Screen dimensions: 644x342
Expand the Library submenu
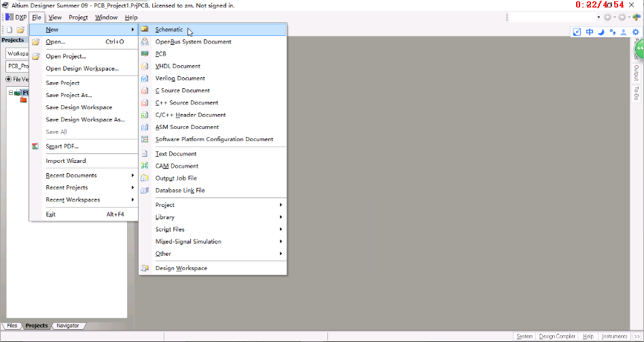tap(281, 217)
